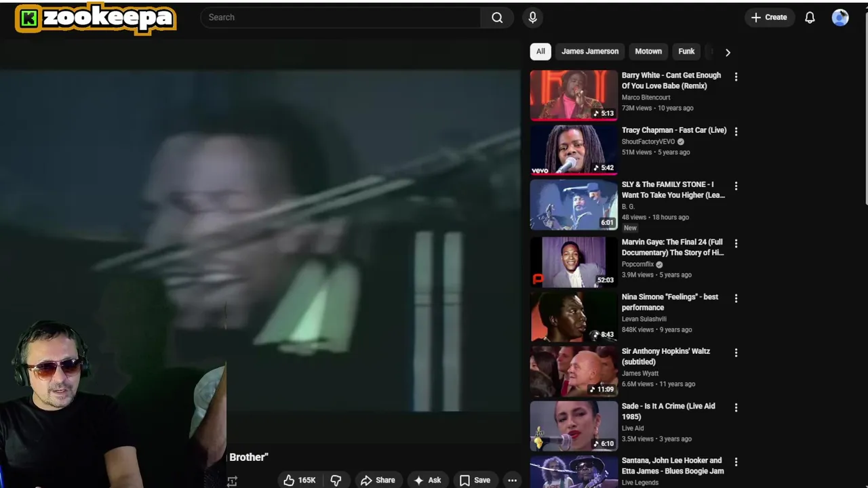The image size is (868, 488).
Task: Open Sade Is It A Crime thumbnail
Action: (x=574, y=426)
